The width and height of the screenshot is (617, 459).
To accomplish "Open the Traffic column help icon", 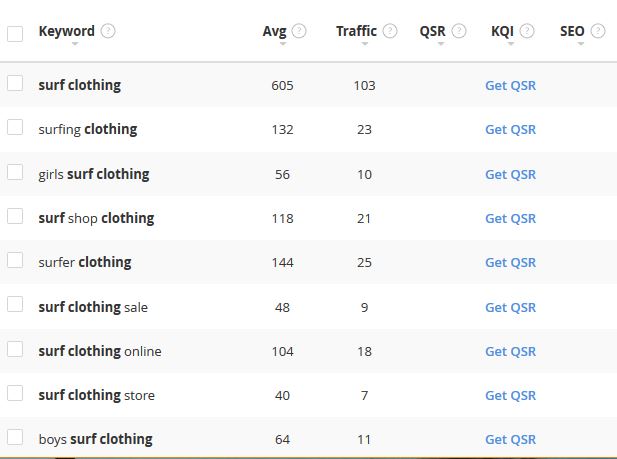I will (x=390, y=31).
